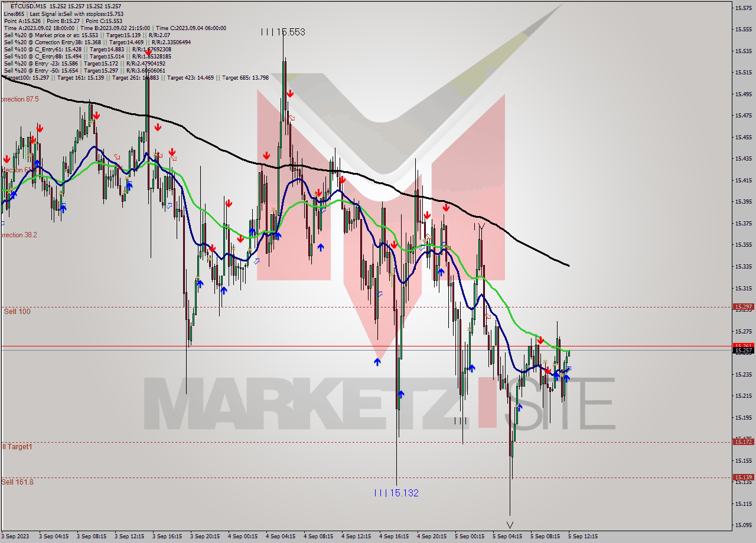Click 15.515 on the price scale
This screenshot has height=543, width=756.
743,73
